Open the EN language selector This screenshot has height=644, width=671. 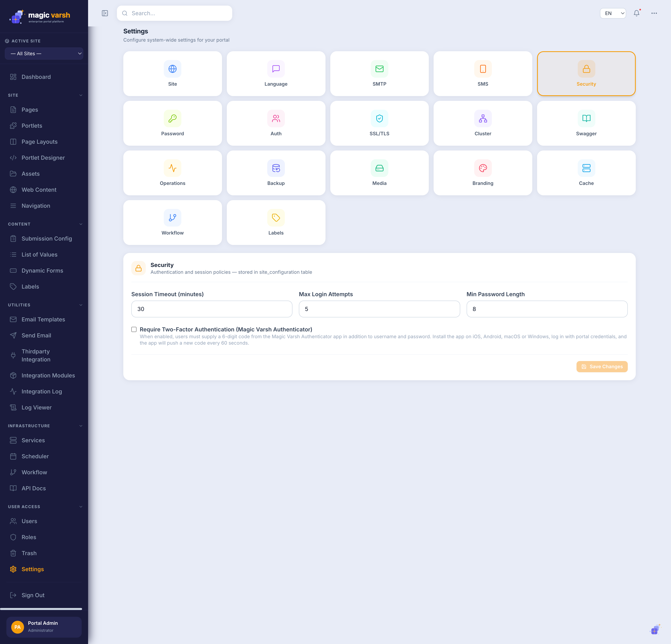(613, 13)
